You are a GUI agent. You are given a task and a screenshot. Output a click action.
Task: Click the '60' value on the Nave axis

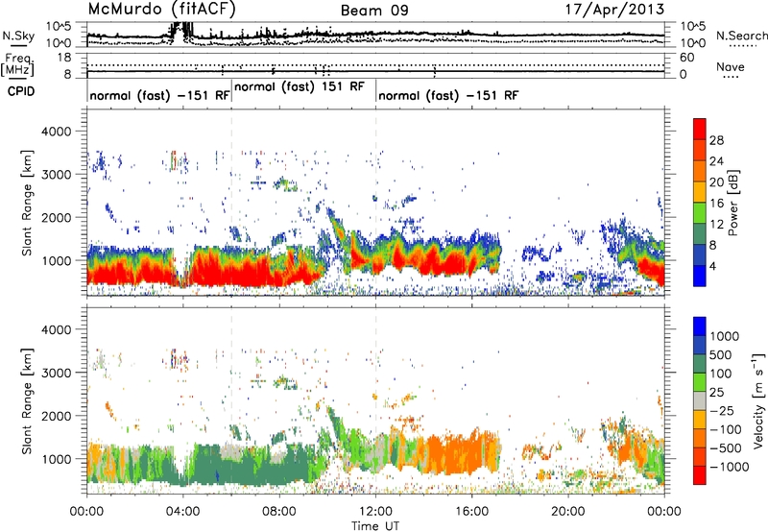pyautogui.click(x=686, y=58)
